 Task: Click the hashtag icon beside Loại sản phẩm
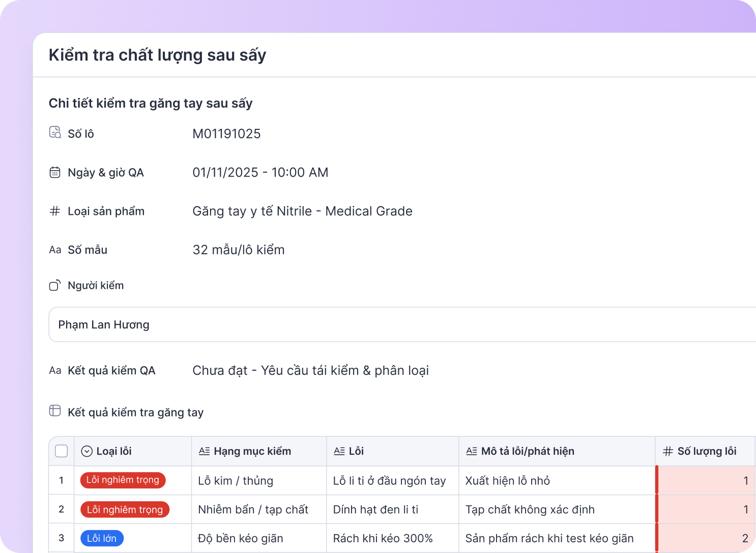[x=55, y=211]
